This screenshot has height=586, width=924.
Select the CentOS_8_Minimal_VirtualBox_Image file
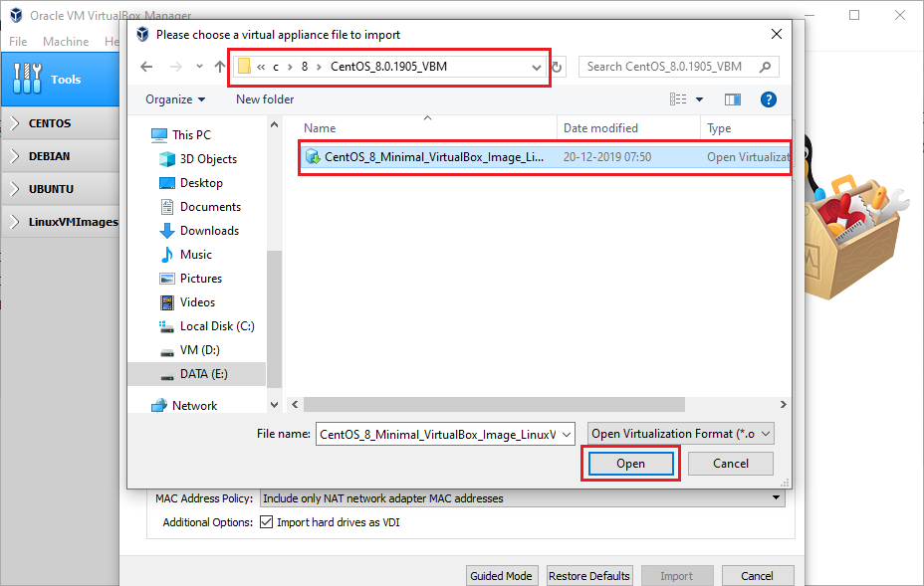(545, 157)
